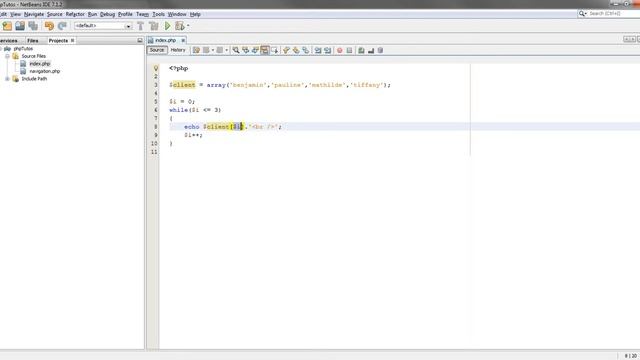Collapse the Source Files tree node
The width and height of the screenshot is (640, 360).
click(7, 56)
